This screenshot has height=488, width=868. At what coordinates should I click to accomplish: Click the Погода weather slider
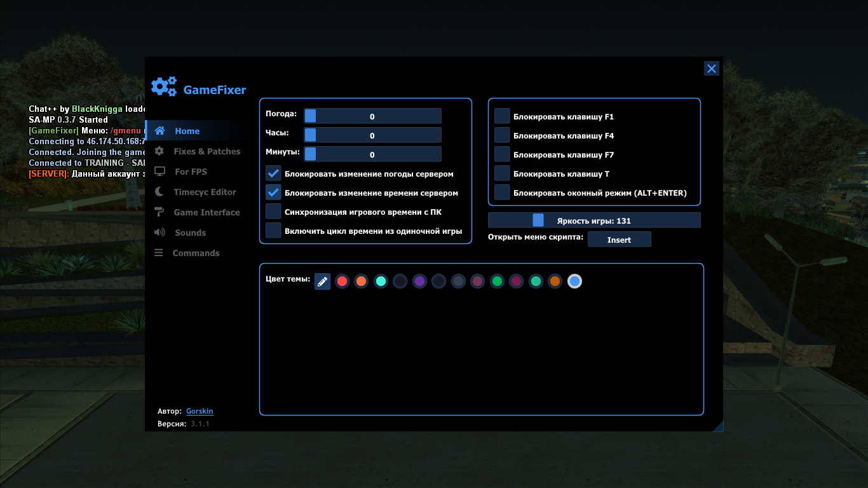(x=372, y=116)
